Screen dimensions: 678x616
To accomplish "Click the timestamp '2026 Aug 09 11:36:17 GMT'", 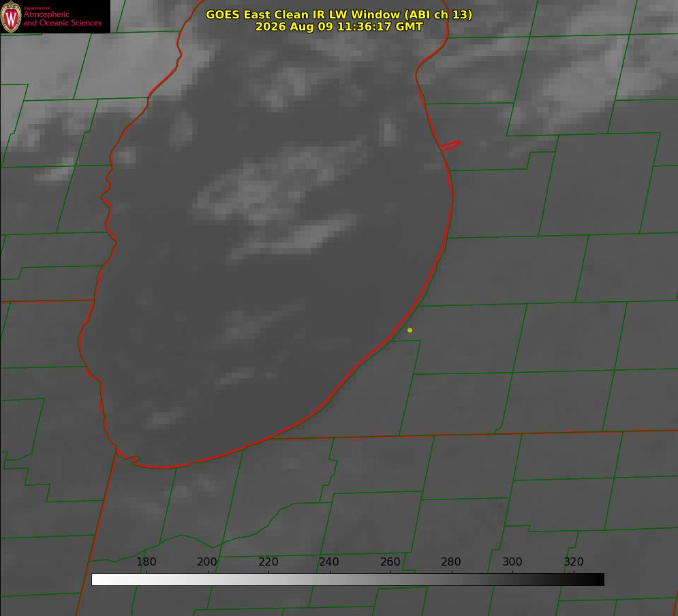I will [x=339, y=27].
